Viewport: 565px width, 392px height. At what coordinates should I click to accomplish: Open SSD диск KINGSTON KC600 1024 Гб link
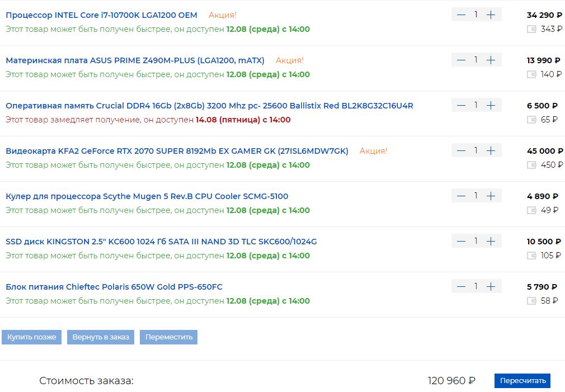pos(161,242)
